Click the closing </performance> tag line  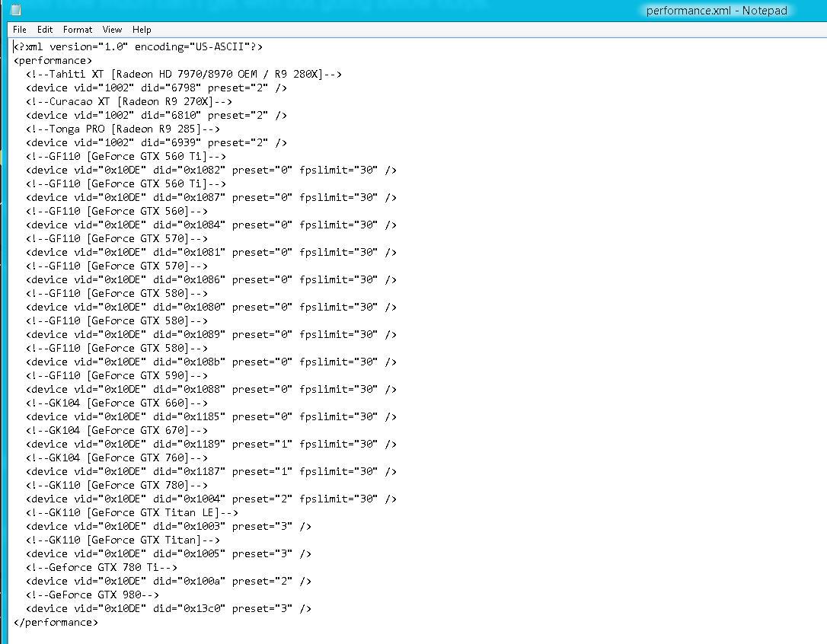coord(56,623)
